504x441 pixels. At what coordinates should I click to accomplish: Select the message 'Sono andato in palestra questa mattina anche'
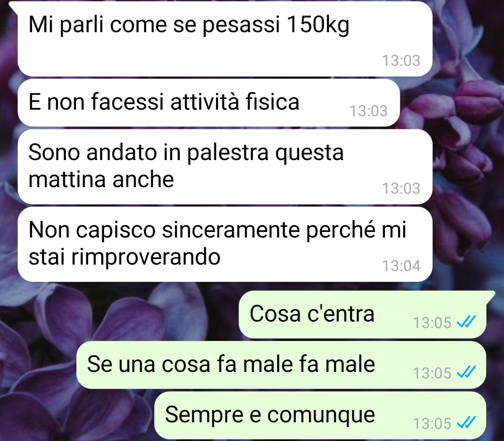(225, 167)
